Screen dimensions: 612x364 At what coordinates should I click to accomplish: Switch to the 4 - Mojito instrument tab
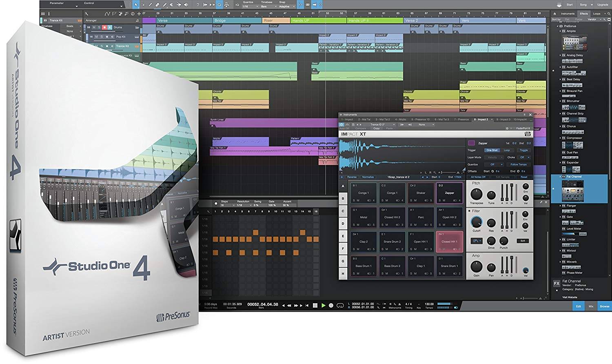tap(401, 120)
